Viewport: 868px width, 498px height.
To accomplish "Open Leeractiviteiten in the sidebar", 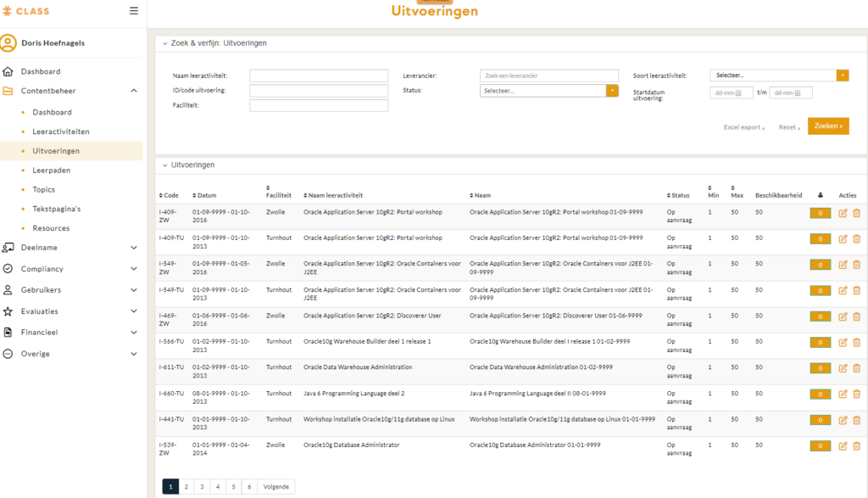I will (61, 131).
